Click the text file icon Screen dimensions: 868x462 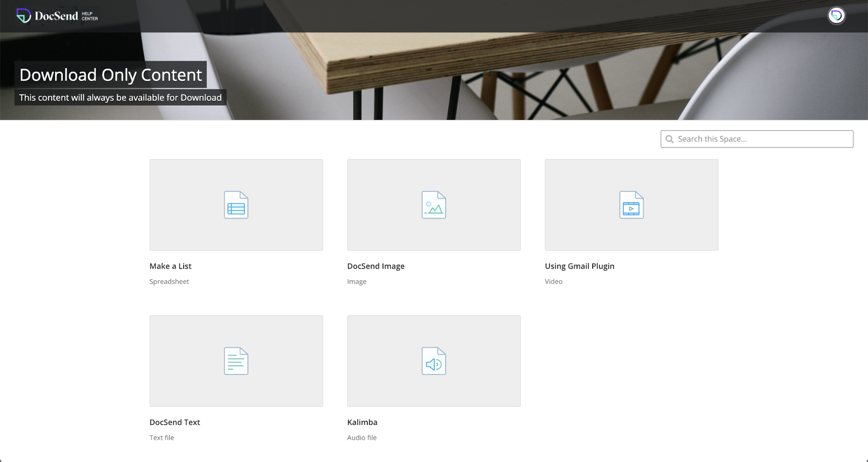(x=236, y=361)
